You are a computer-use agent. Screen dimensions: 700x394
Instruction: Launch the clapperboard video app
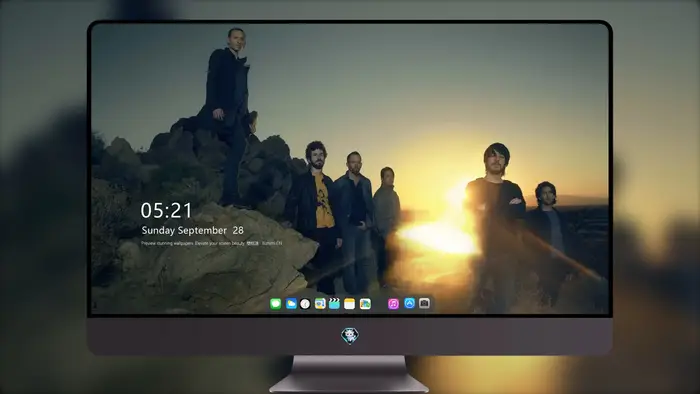pyautogui.click(x=334, y=304)
